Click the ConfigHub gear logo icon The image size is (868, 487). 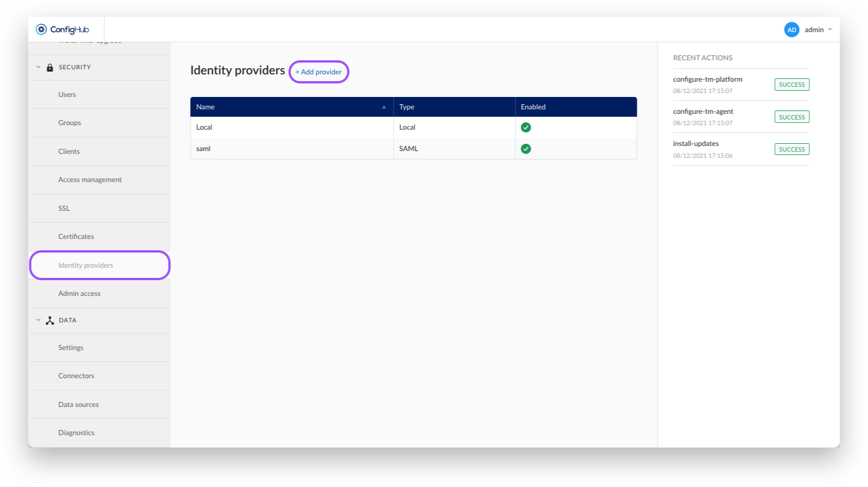tap(41, 29)
